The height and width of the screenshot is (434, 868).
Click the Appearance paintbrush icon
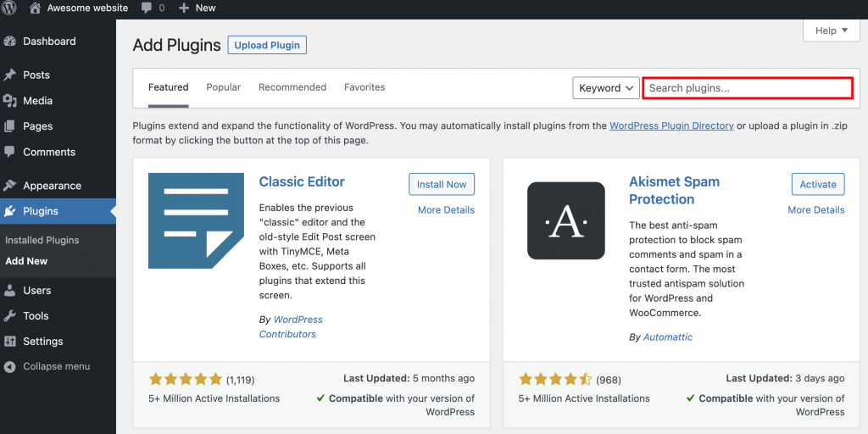[10, 186]
